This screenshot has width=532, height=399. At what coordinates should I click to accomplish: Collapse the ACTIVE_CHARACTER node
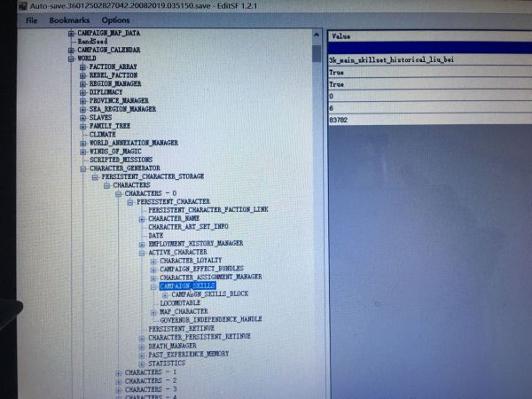coord(141,252)
